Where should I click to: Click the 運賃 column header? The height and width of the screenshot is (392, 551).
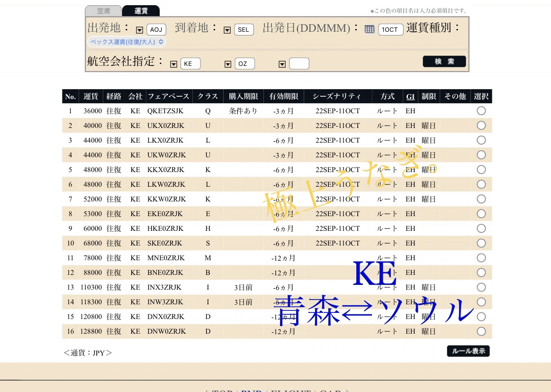click(90, 96)
